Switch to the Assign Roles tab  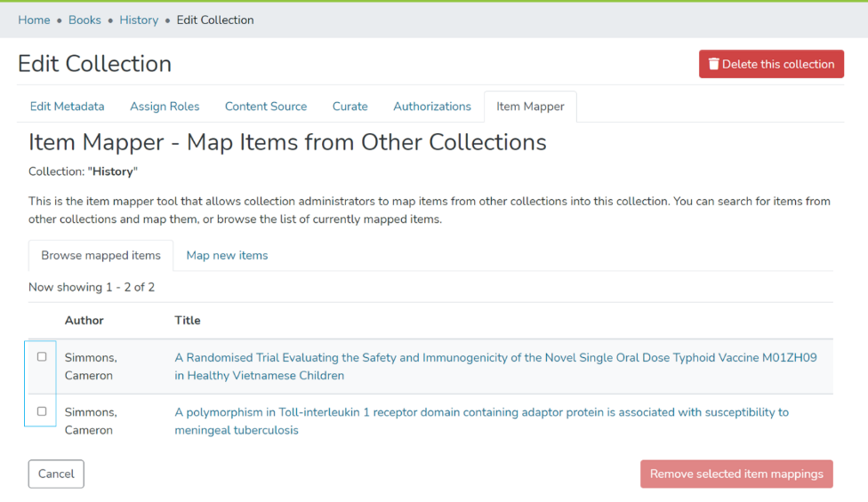point(165,107)
